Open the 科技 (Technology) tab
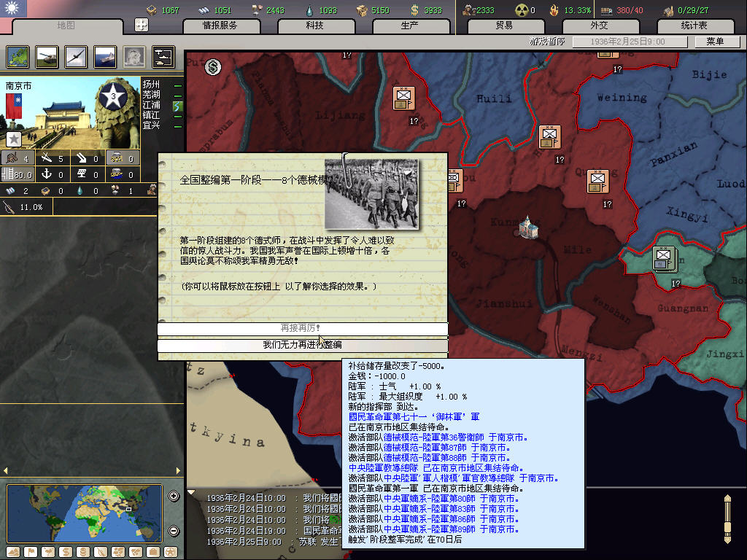747x560 pixels. tap(314, 26)
